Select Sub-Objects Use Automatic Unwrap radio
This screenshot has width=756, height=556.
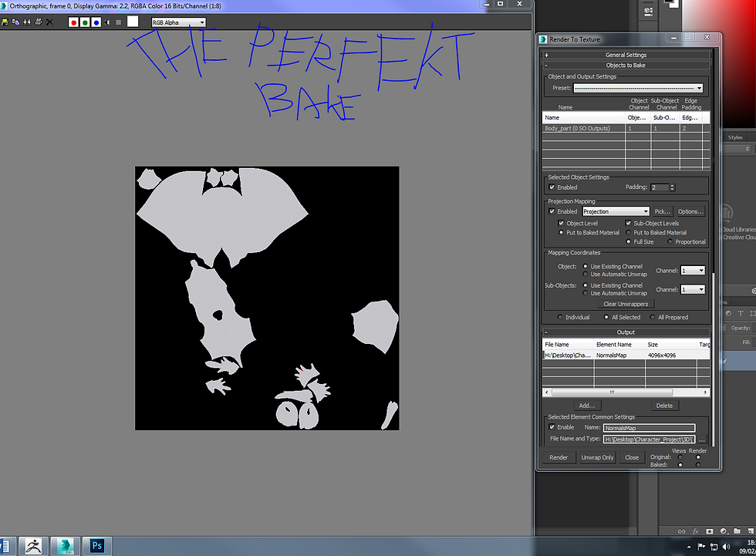click(x=585, y=293)
